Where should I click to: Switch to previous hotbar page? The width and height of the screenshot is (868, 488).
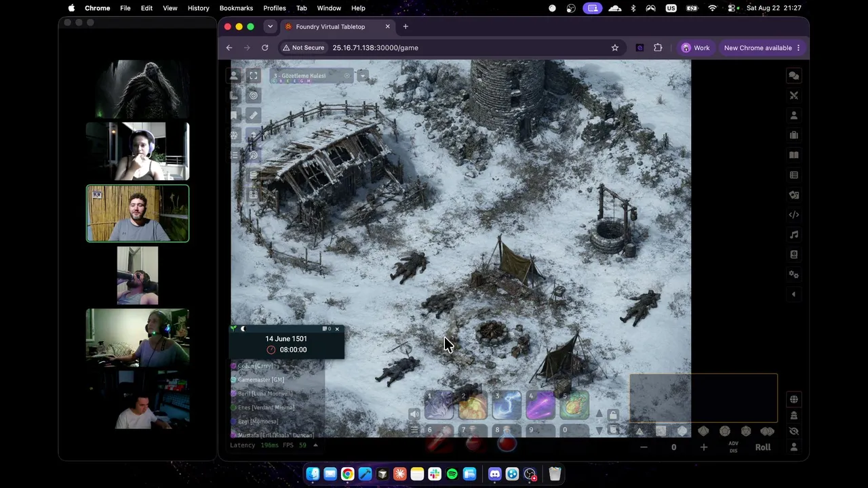point(599,414)
